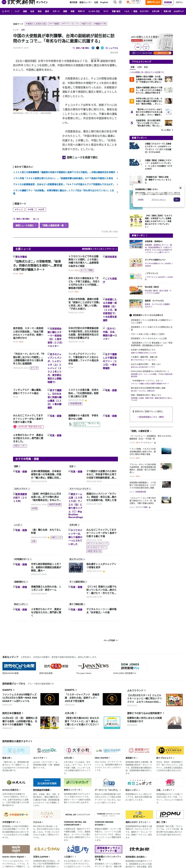Share article on X icon
Screen dimensions: 186x868
(x=97, y=48)
